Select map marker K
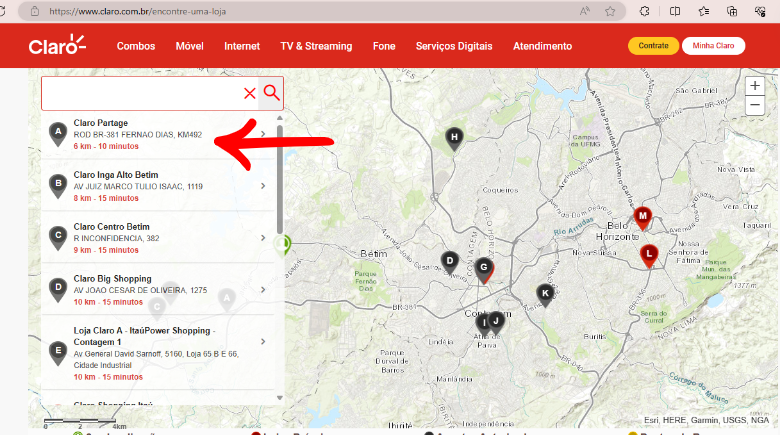Viewport: 780px width, 435px height. 545,295
